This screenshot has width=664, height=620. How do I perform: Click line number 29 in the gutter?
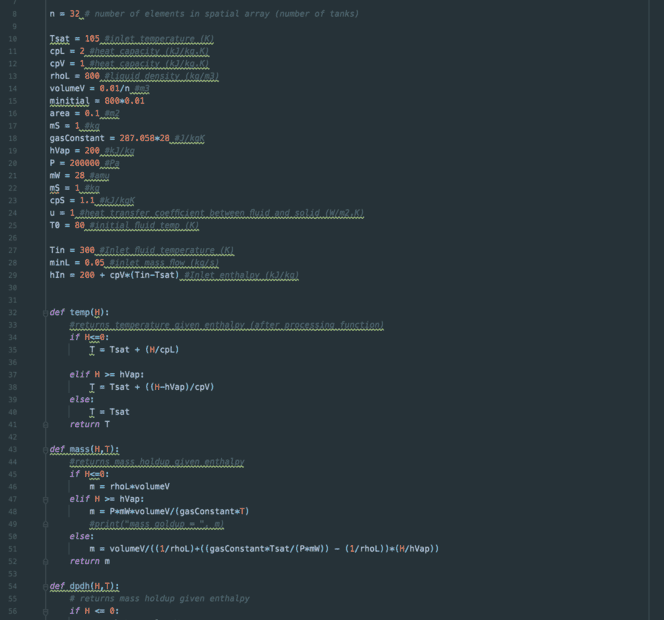pyautogui.click(x=12, y=274)
